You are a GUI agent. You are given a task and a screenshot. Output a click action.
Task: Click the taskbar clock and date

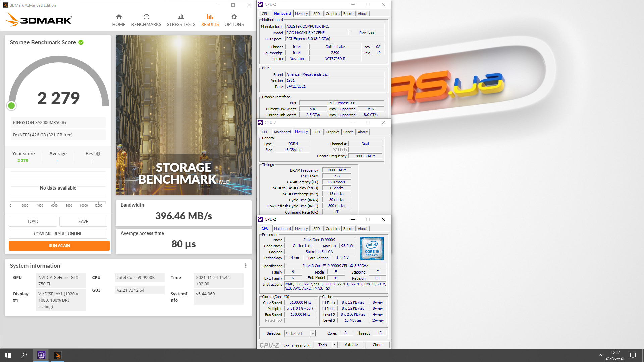tap(615, 355)
